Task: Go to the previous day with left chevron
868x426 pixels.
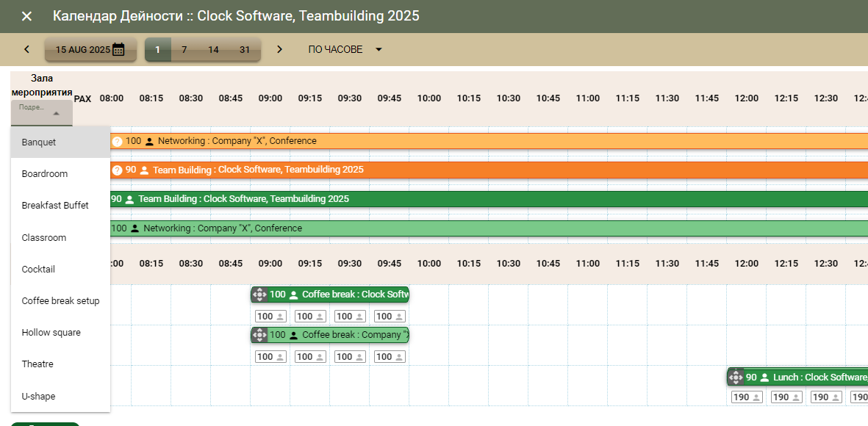Action: tap(26, 49)
